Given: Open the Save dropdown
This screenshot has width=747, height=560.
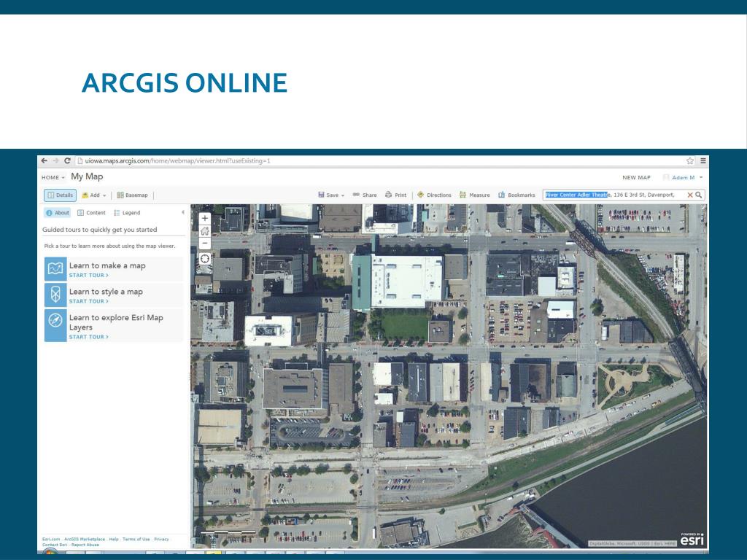Looking at the screenshot, I should pyautogui.click(x=331, y=195).
